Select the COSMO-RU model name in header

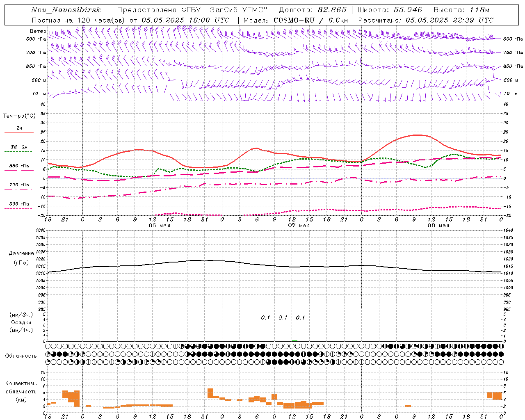tap(294, 20)
